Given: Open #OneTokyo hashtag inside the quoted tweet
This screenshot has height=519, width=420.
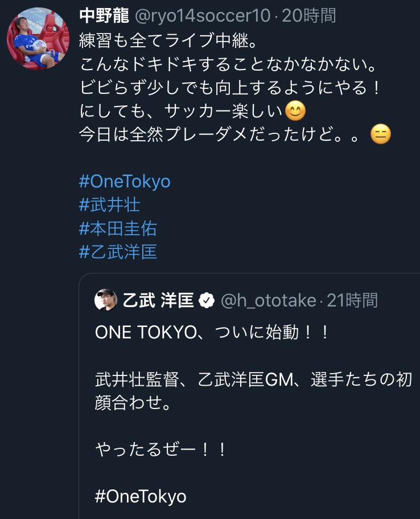Looking at the screenshot, I should click(141, 496).
